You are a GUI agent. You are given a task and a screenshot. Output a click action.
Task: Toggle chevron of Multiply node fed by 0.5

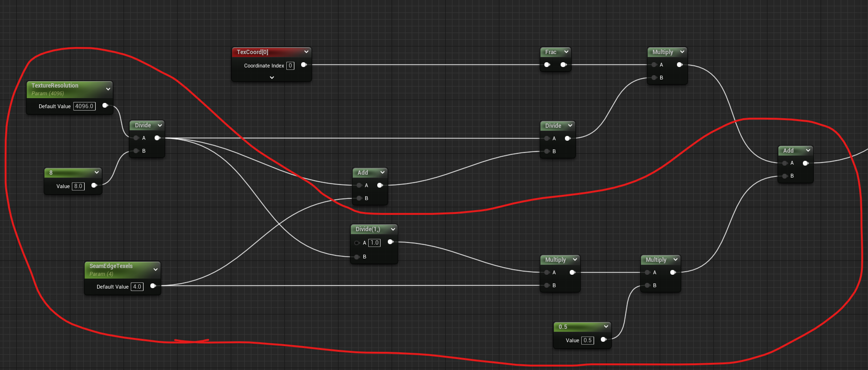click(676, 259)
